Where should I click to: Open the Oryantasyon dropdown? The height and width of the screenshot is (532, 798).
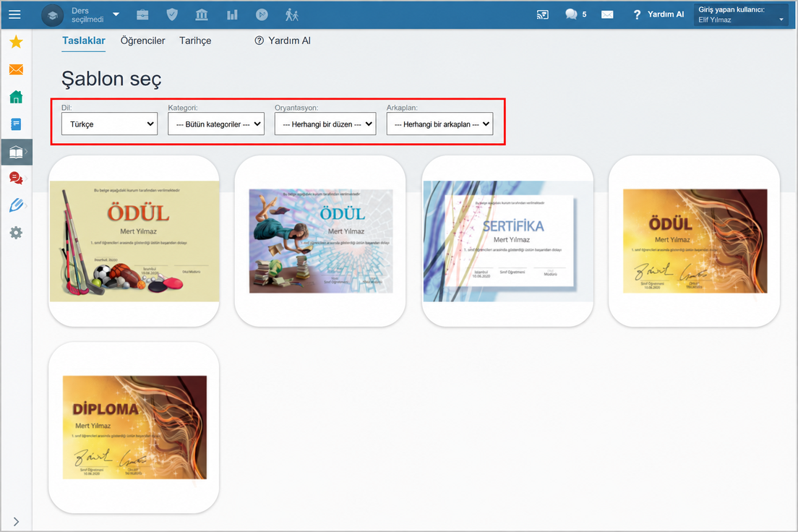coord(325,124)
